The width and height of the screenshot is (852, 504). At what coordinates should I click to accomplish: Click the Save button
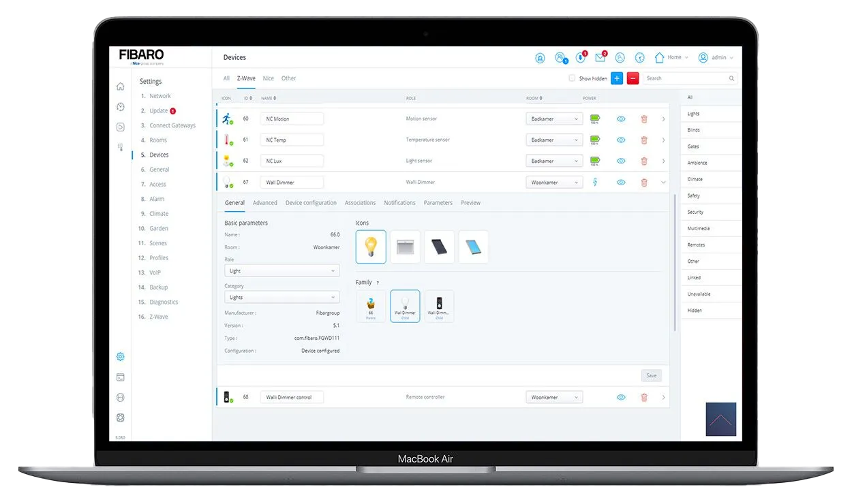click(x=651, y=375)
